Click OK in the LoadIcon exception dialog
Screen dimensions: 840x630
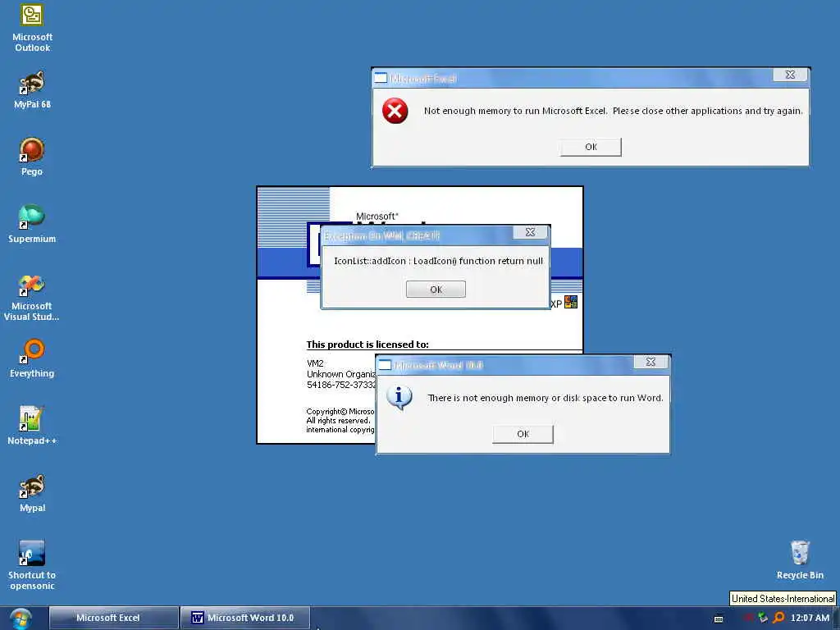click(436, 290)
